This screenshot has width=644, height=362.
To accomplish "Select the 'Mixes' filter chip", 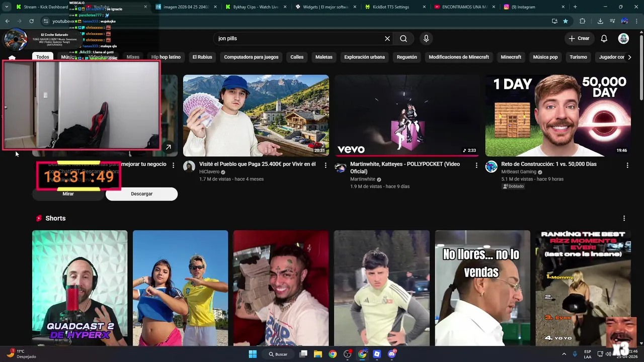I will [x=133, y=57].
